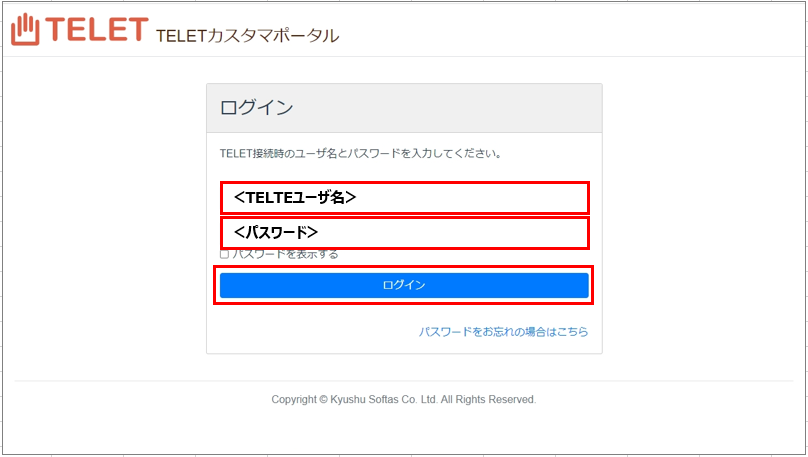Click All Rights Reserved footer text
Image resolution: width=808 pixels, height=457 pixels.
[x=489, y=399]
